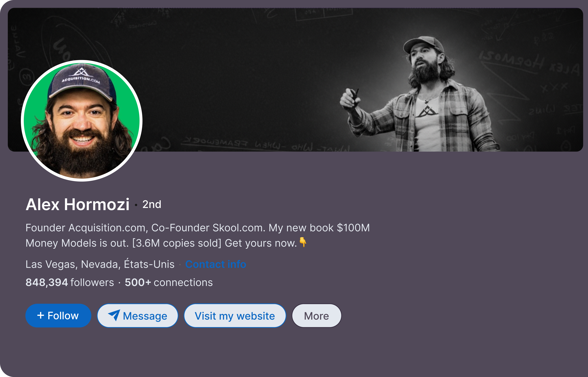The height and width of the screenshot is (377, 588).
Task: View the 500+ connections list
Action: pos(169,282)
